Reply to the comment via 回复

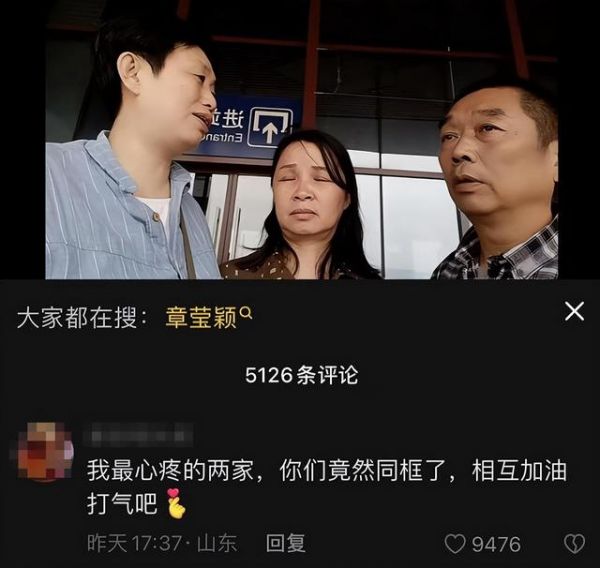(x=285, y=544)
